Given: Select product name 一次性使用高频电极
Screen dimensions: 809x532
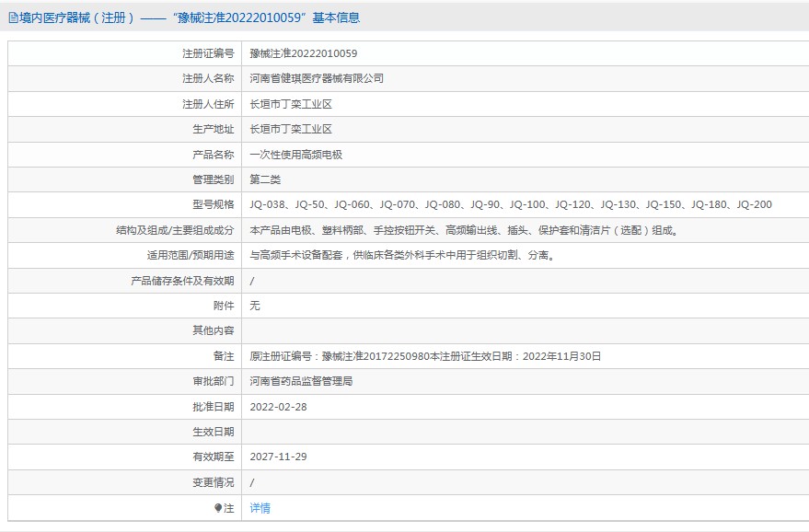Looking at the screenshot, I should (296, 155).
